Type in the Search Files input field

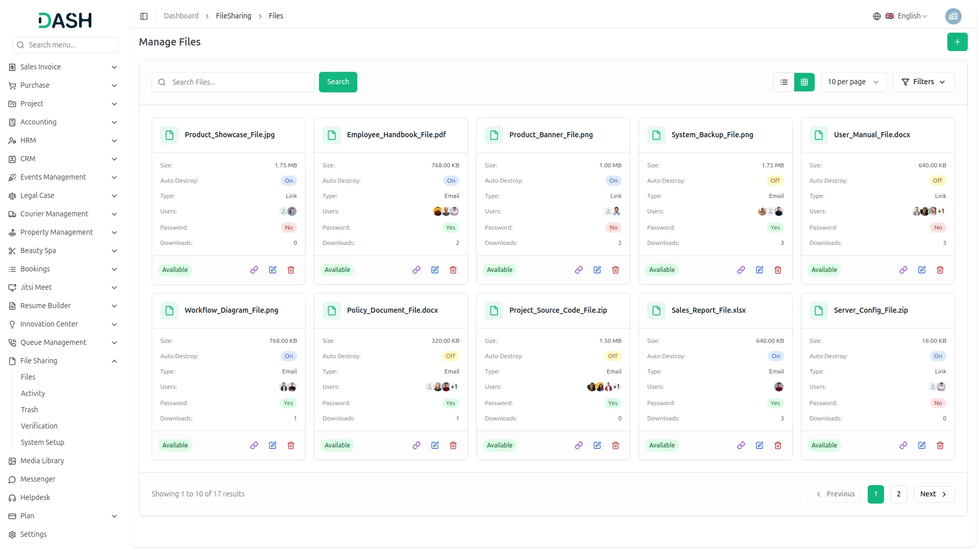coord(233,82)
